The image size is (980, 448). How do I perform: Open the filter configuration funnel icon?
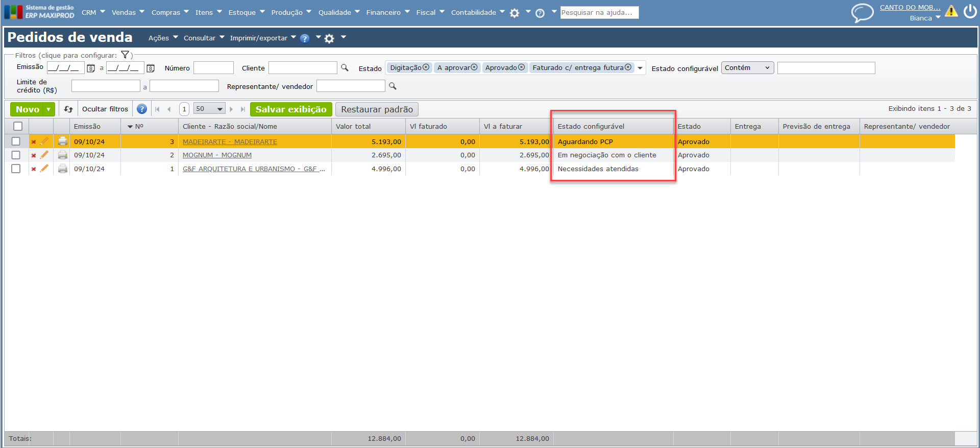click(x=125, y=55)
